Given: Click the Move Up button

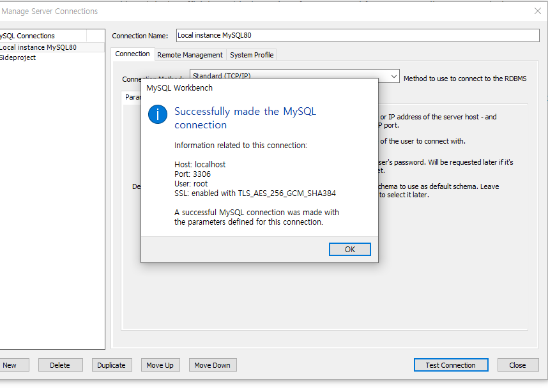Looking at the screenshot, I should point(160,365).
